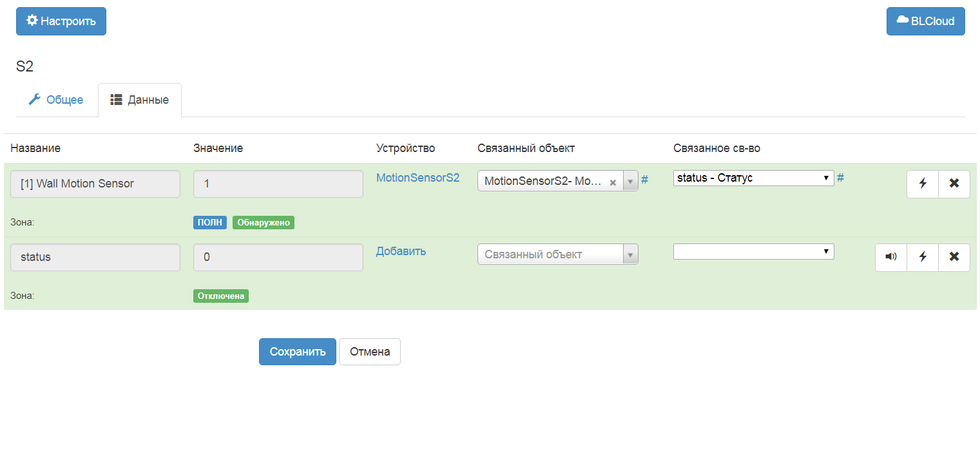
Task: Click speaker icon in status row
Action: point(891,257)
